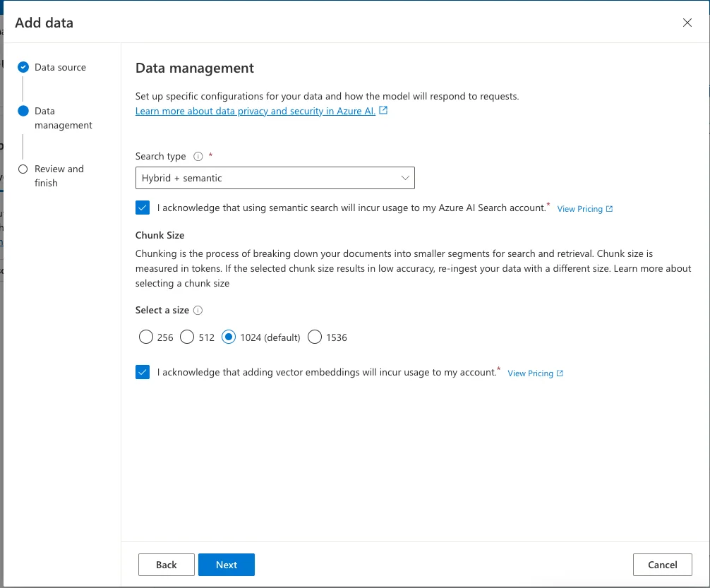Click the Select a size label
Screen dimensions: 710x588
pyautogui.click(x=162, y=311)
